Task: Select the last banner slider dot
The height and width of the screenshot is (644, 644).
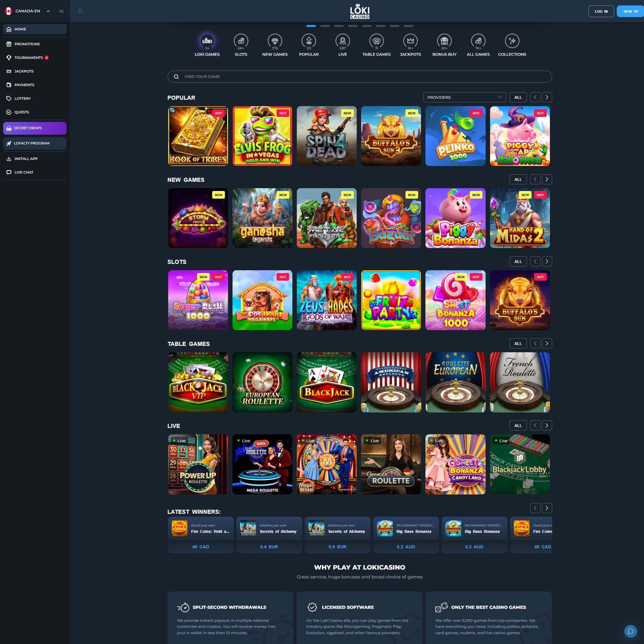Action: (408, 26)
